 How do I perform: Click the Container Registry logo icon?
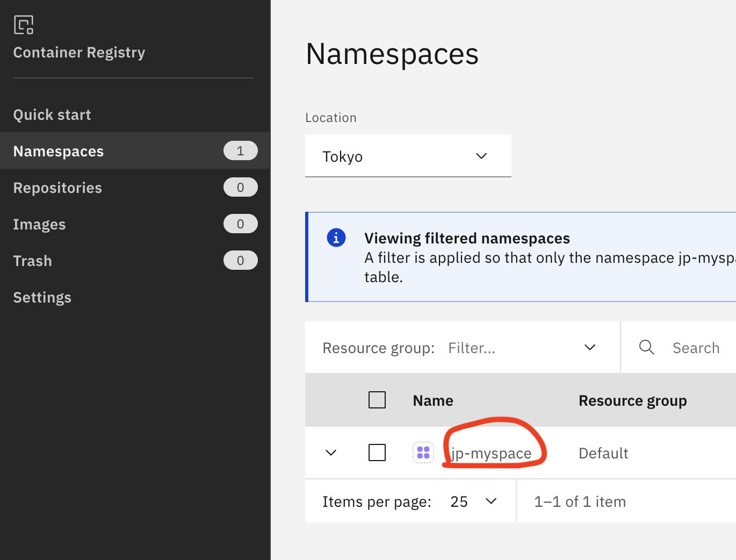pos(24,25)
